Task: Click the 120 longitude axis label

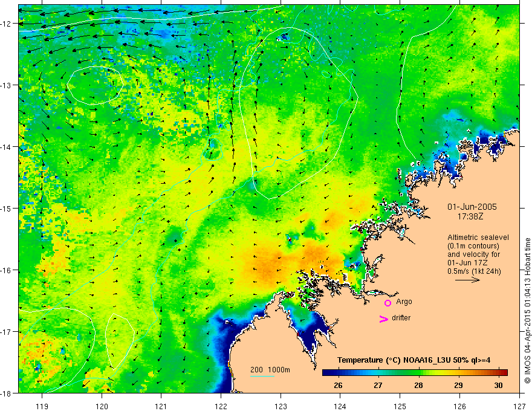Action: pyautogui.click(x=102, y=406)
